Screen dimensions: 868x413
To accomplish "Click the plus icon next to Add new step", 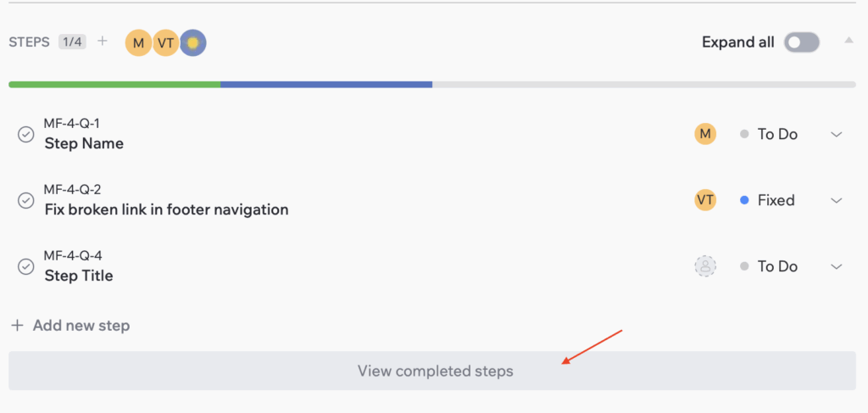I will (x=17, y=325).
